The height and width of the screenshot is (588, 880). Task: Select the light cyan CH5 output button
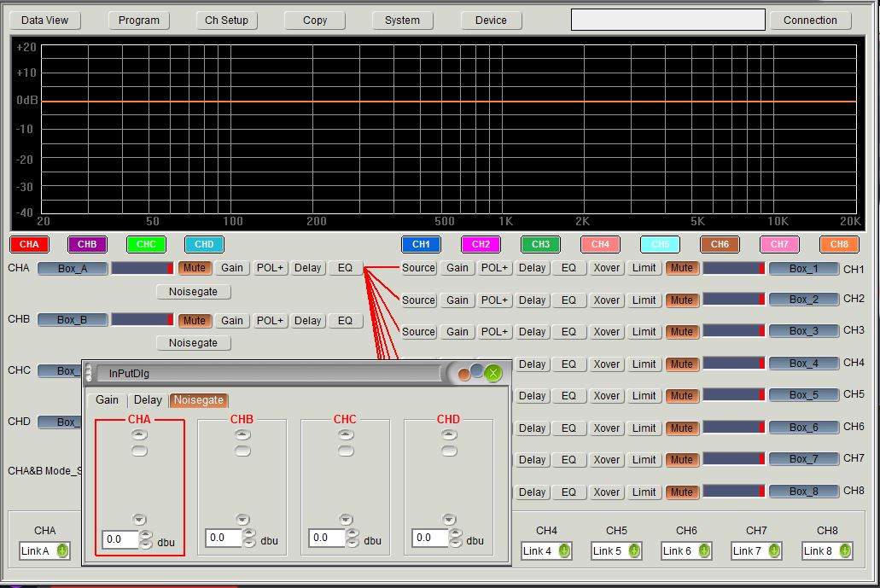660,244
